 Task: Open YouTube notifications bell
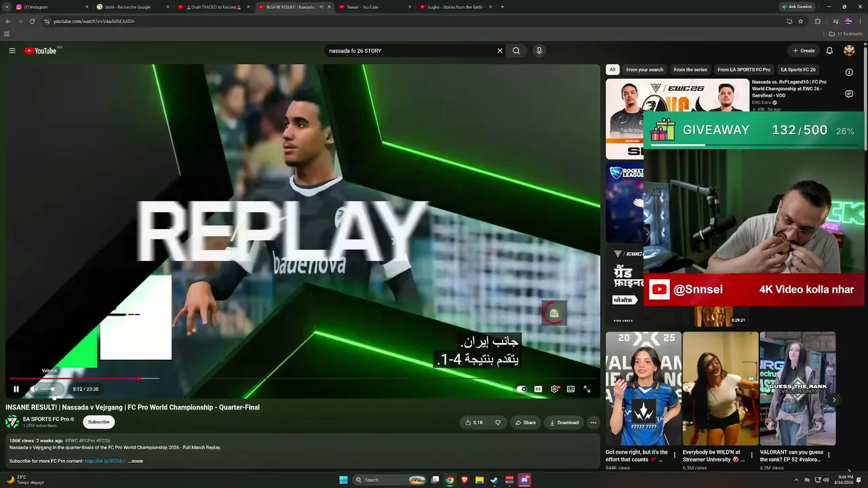tap(829, 51)
